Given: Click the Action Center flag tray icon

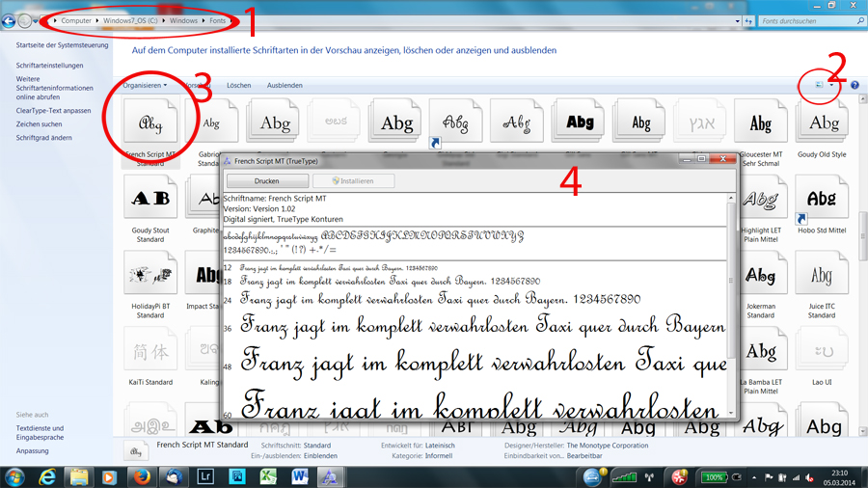Looking at the screenshot, I should click(x=769, y=477).
